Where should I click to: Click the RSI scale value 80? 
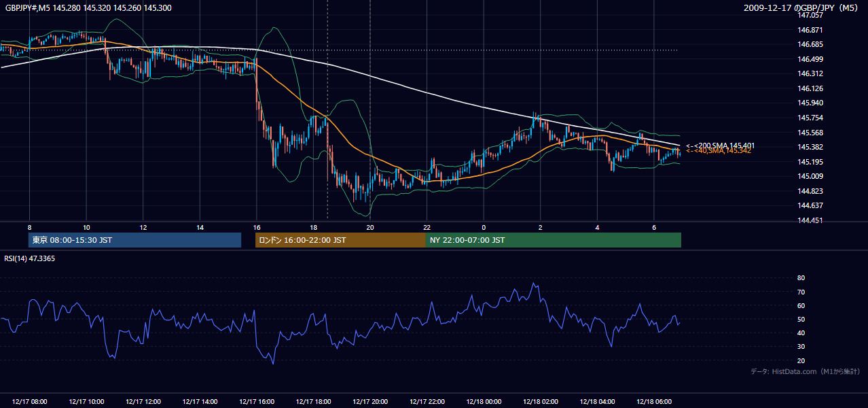point(801,278)
